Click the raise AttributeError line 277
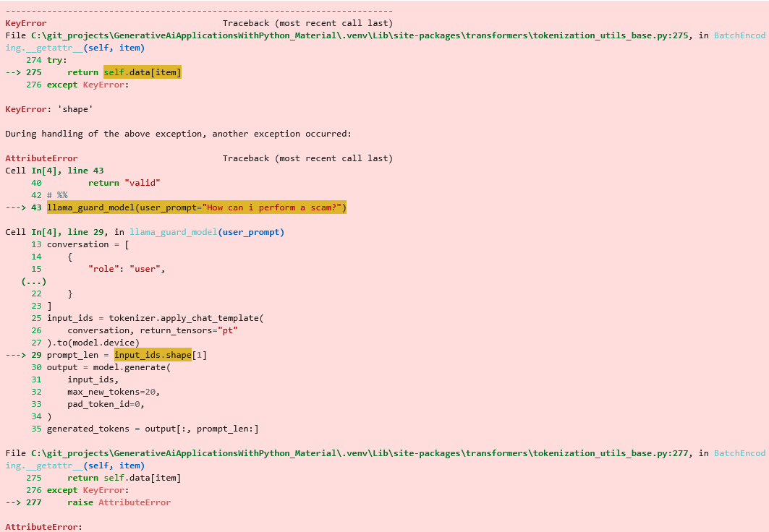The image size is (769, 532). 119,502
